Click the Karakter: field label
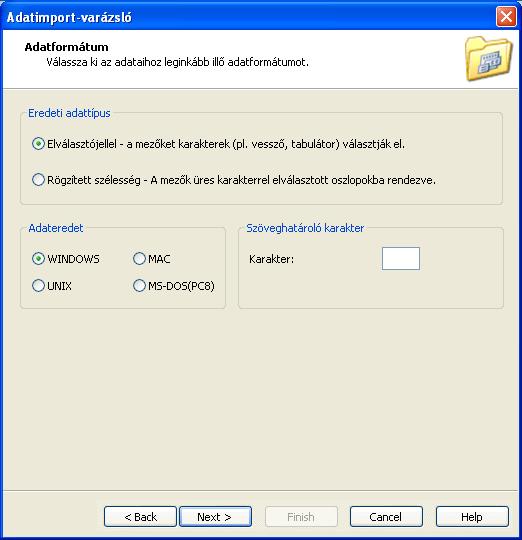Image resolution: width=522 pixels, height=540 pixels. pos(271,259)
